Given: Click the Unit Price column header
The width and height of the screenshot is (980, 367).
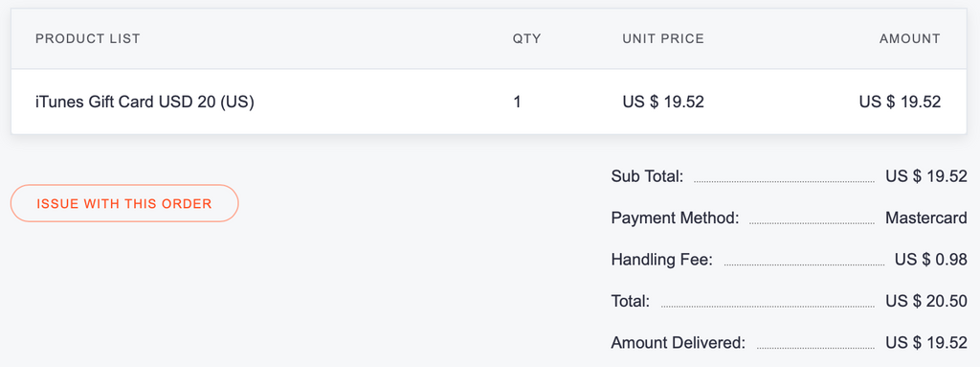Looking at the screenshot, I should (663, 39).
